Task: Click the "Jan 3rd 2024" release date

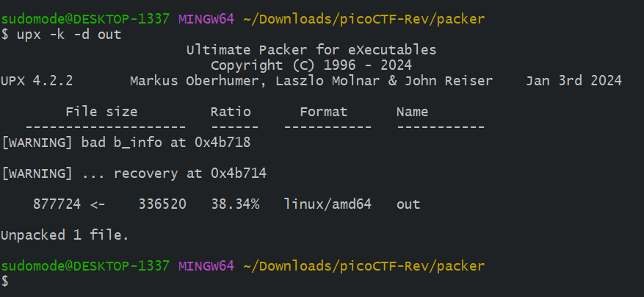Action: coord(574,81)
